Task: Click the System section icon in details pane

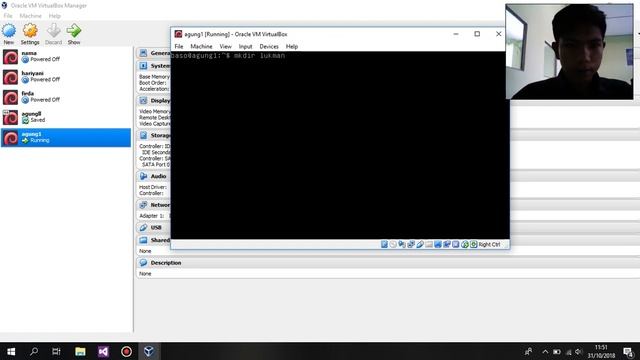Action: click(143, 65)
